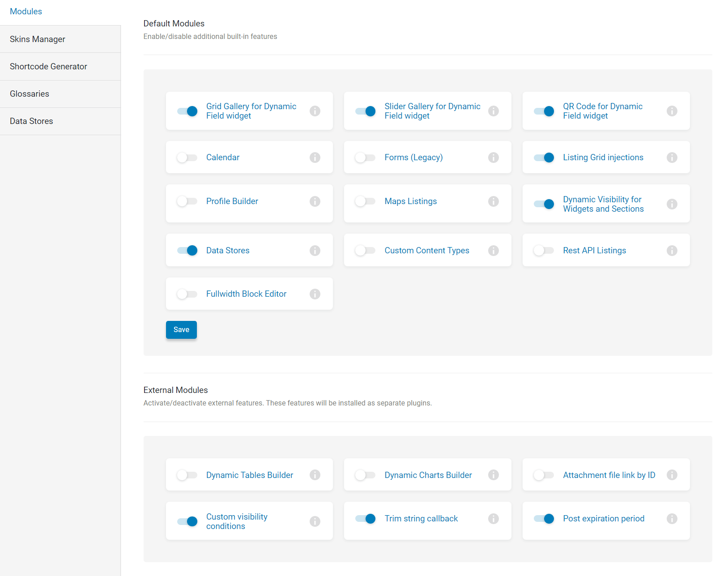
Task: Enable the Profile Builder module
Action: tap(187, 201)
